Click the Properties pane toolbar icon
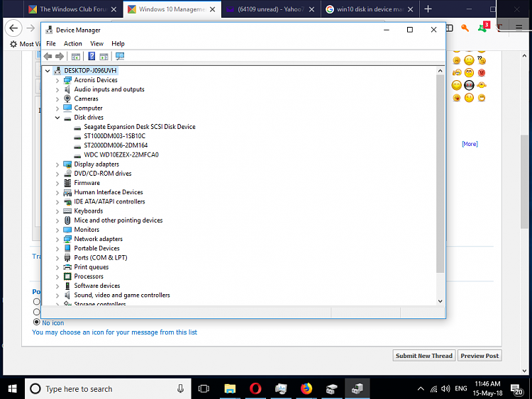Viewport: 532px width, 399px height. pos(104,56)
